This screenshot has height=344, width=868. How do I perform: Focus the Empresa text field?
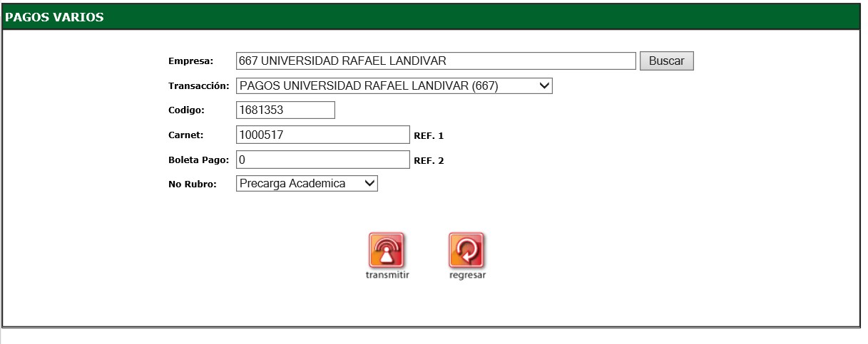pos(435,61)
